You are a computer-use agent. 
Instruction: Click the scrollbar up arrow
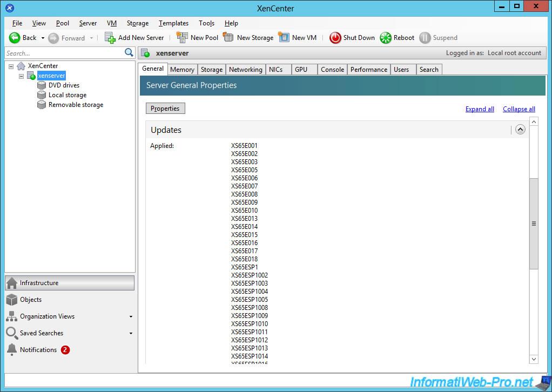coord(534,121)
